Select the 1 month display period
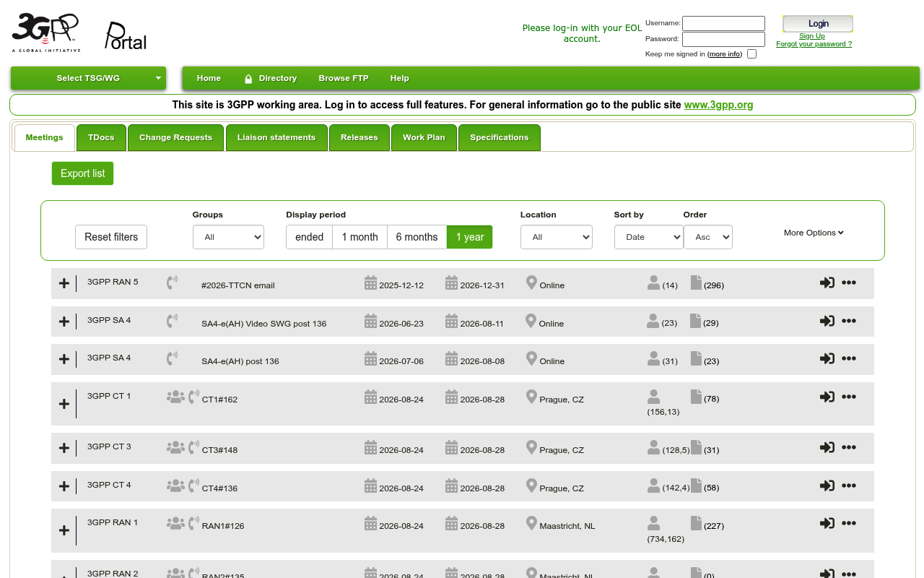The image size is (924, 578). [359, 237]
